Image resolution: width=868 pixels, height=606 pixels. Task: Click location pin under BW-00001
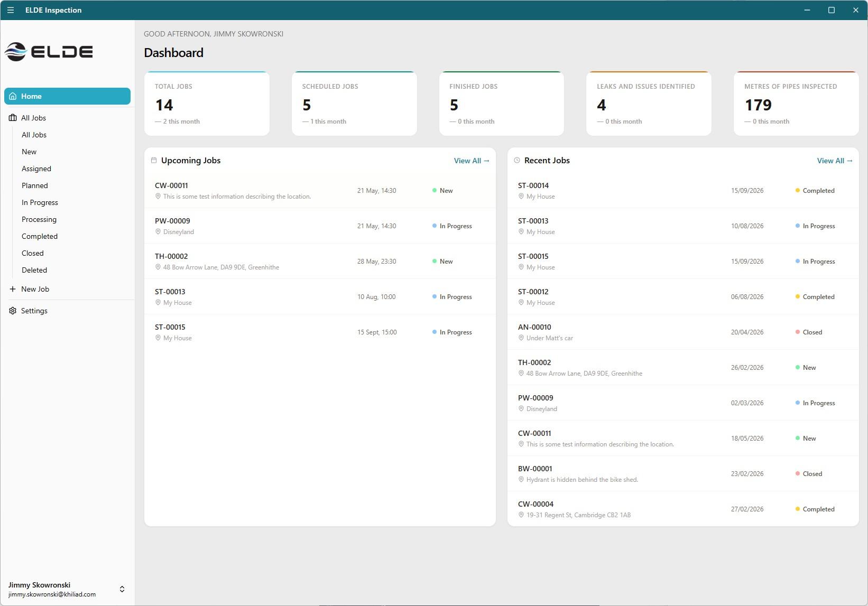click(x=521, y=480)
